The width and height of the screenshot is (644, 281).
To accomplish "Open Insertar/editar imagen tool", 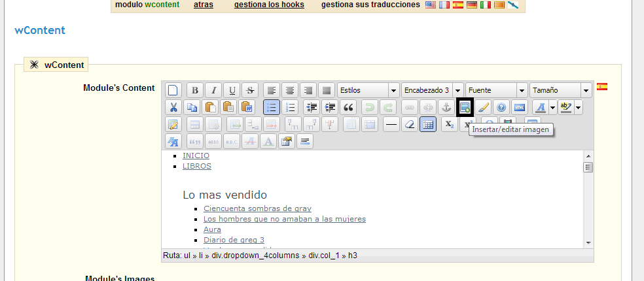I will click(465, 107).
